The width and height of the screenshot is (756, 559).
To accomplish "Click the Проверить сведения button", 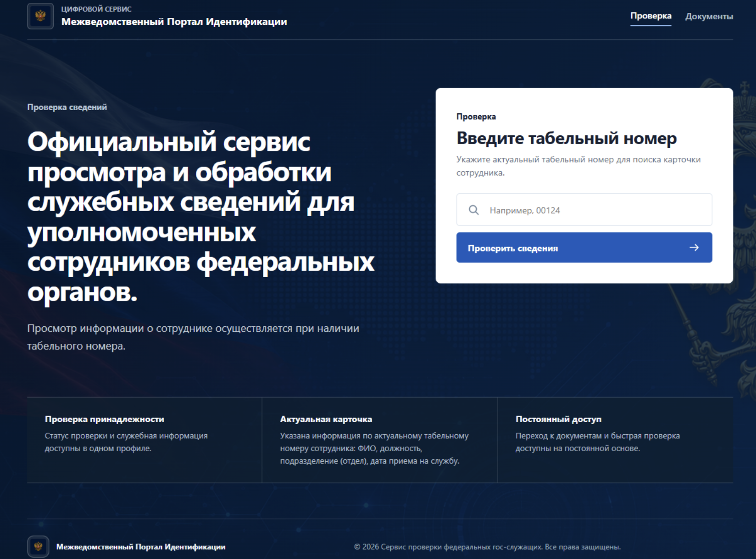I will coord(584,248).
